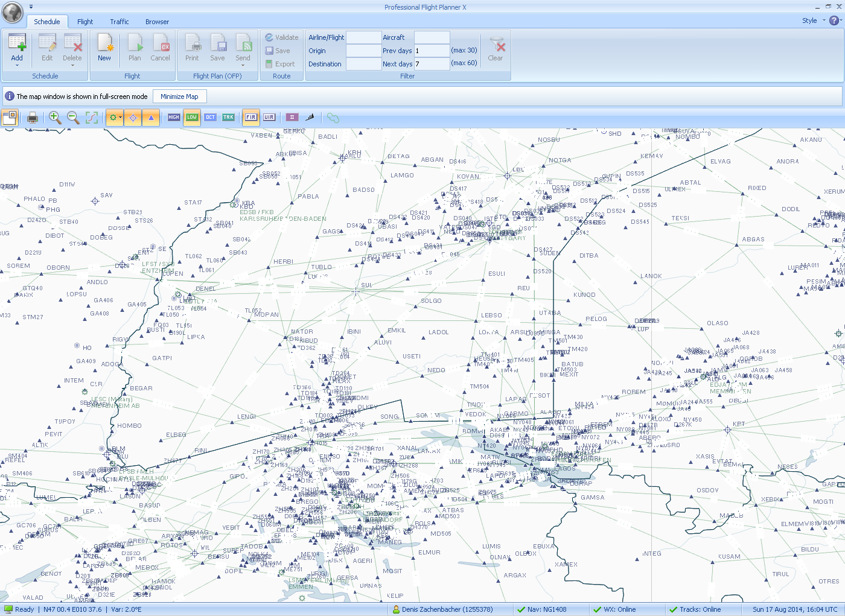Toggle HIGH airways layer
This screenshot has width=845, height=616.
coord(174,118)
